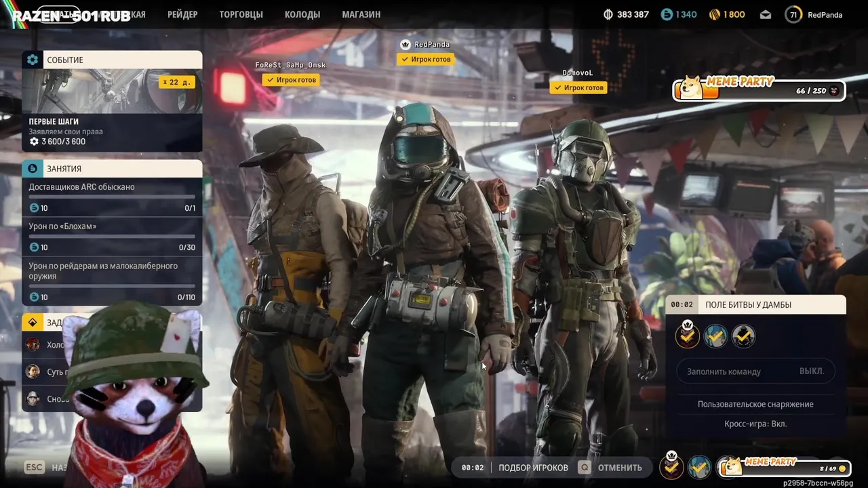This screenshot has height=488, width=868.
Task: Click second avatar in bottom party bar
Action: (699, 466)
